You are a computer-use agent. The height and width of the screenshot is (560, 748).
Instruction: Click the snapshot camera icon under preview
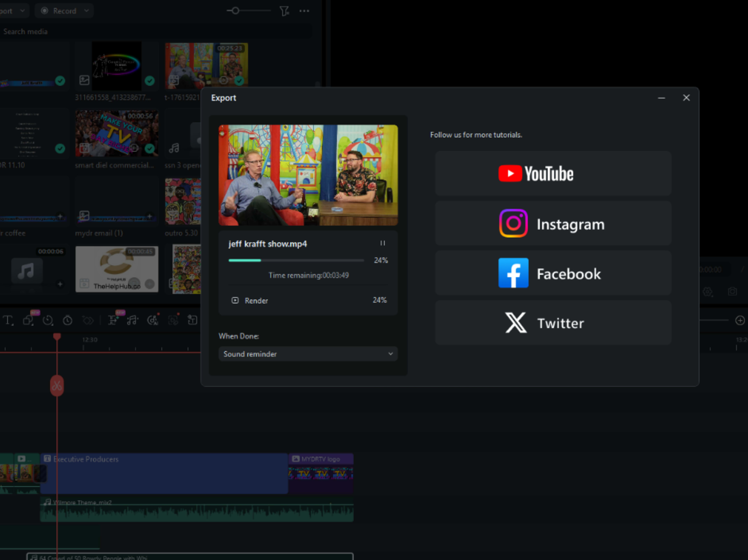pyautogui.click(x=732, y=292)
